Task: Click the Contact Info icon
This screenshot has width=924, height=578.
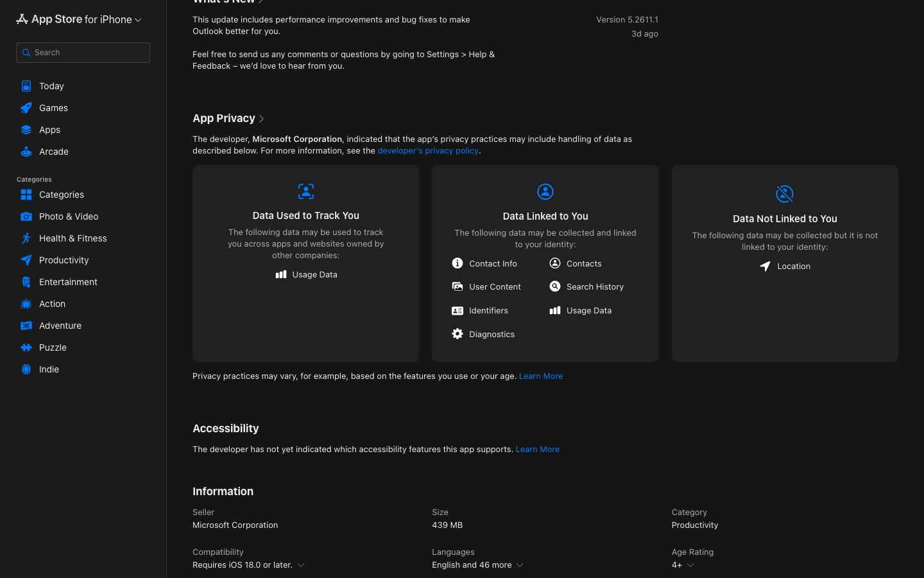Action: 458,263
